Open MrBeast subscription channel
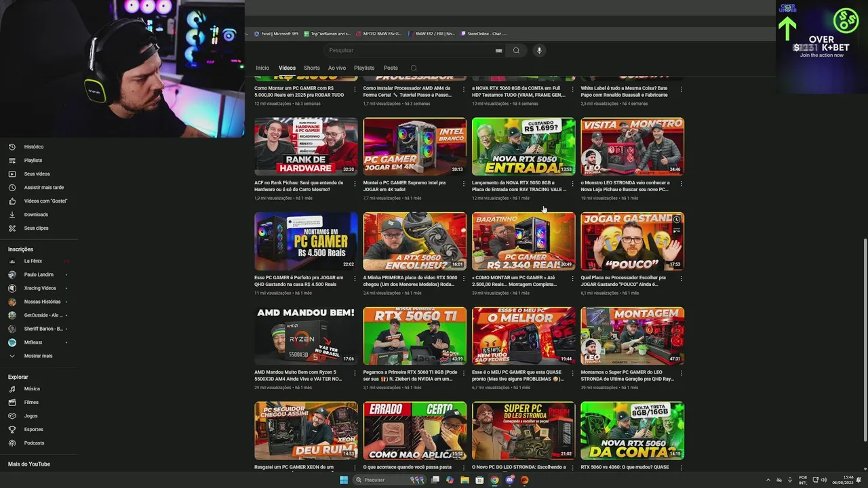The width and height of the screenshot is (868, 488). 34,342
